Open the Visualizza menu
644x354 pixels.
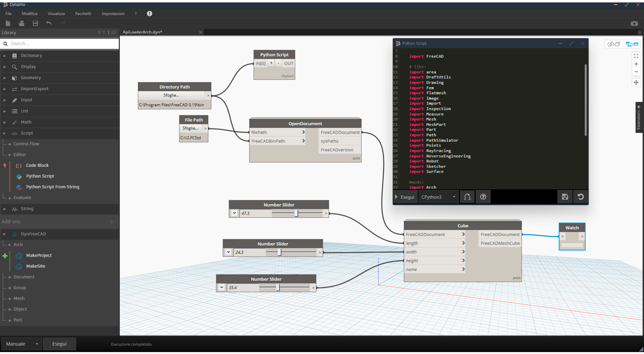coord(56,14)
